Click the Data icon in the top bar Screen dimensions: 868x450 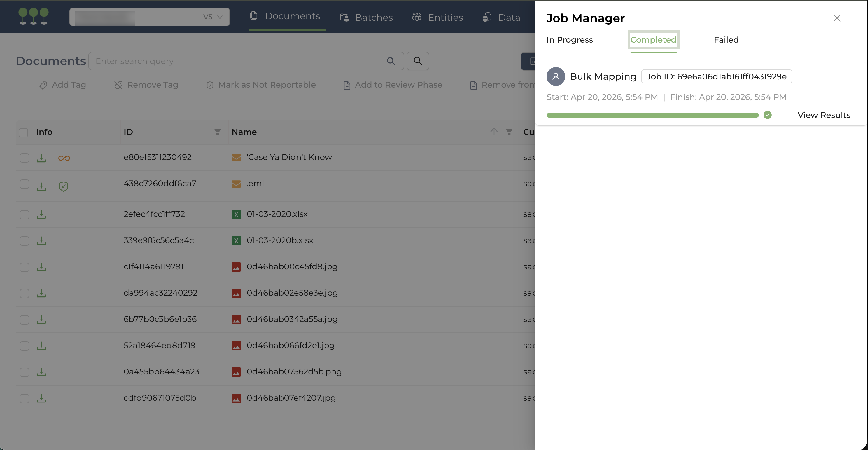[487, 17]
